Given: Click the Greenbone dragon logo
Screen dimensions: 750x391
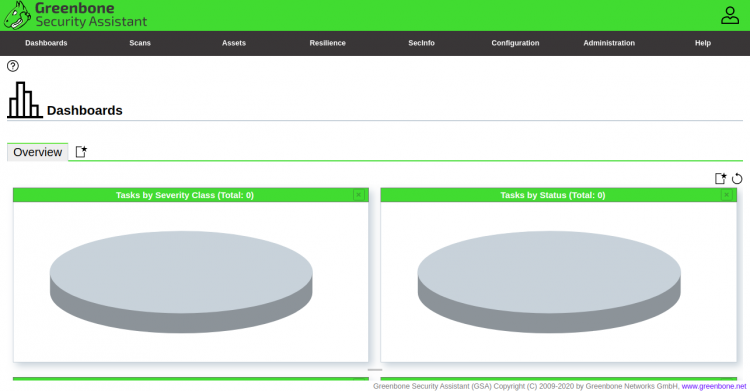Looking at the screenshot, I should 17,15.
